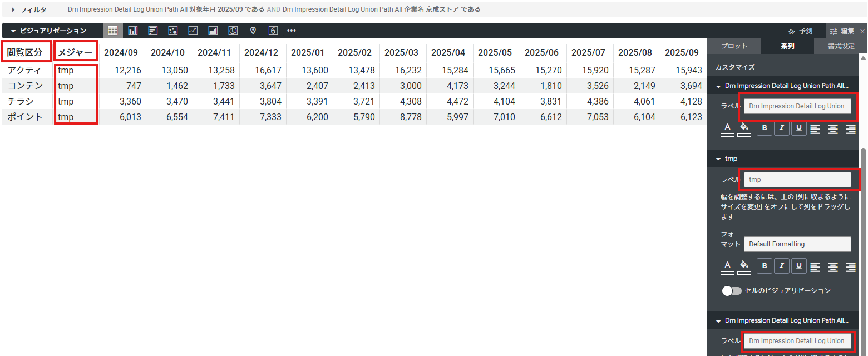
Task: Toggle underline for the first series
Action: 799,128
